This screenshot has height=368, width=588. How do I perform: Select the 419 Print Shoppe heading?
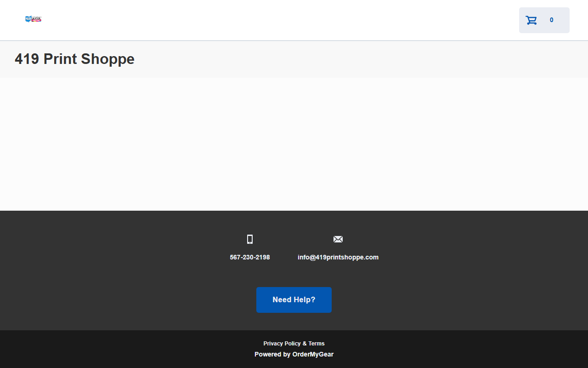(74, 59)
